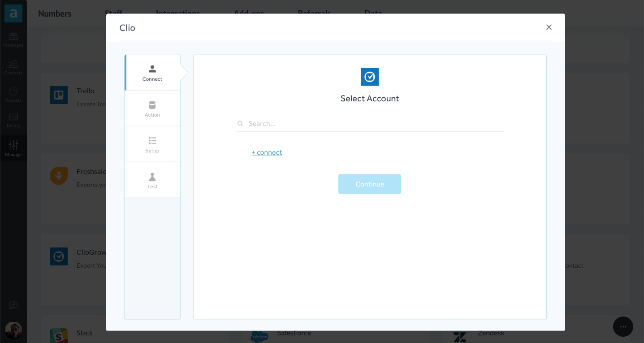This screenshot has height=343, width=644.
Task: Click the ClioGrow integration icon
Action: tap(59, 256)
